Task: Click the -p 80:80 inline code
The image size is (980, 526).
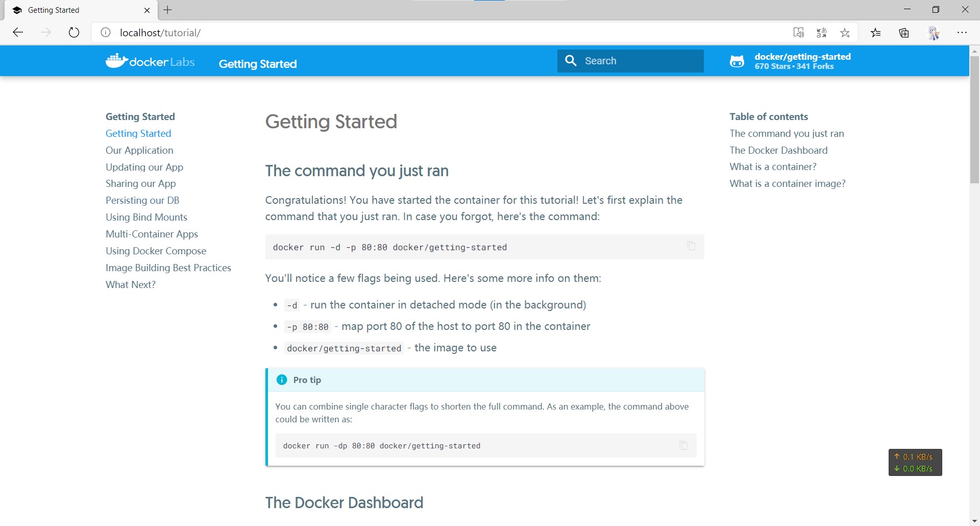Action: coord(308,327)
